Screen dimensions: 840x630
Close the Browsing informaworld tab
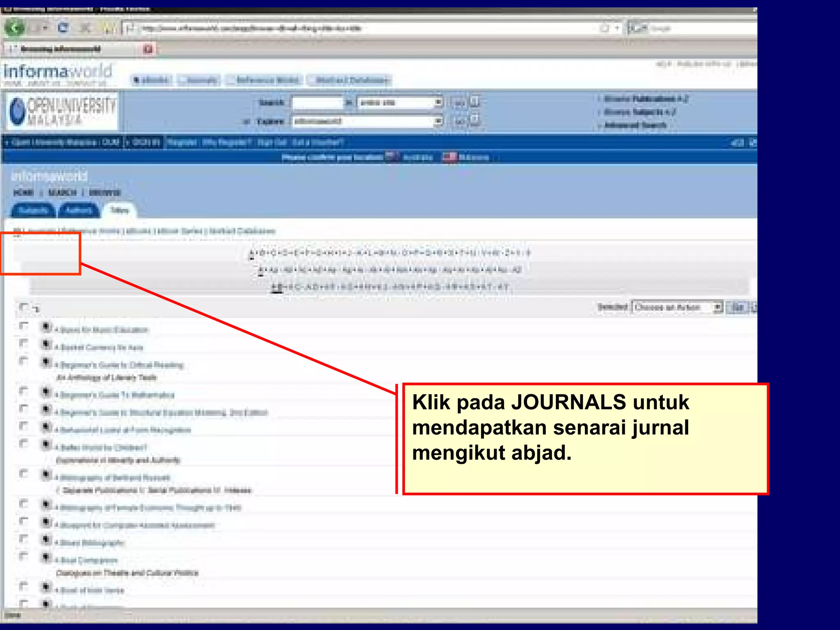(x=148, y=49)
